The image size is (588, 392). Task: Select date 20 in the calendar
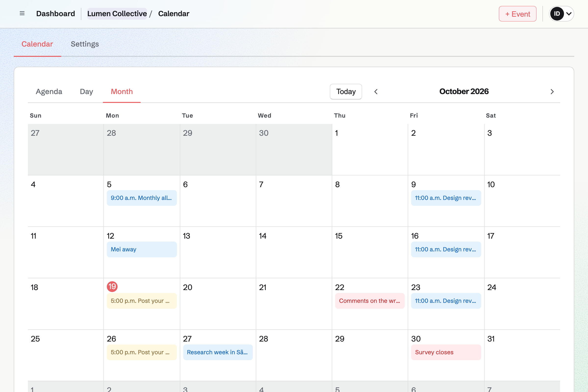(187, 287)
